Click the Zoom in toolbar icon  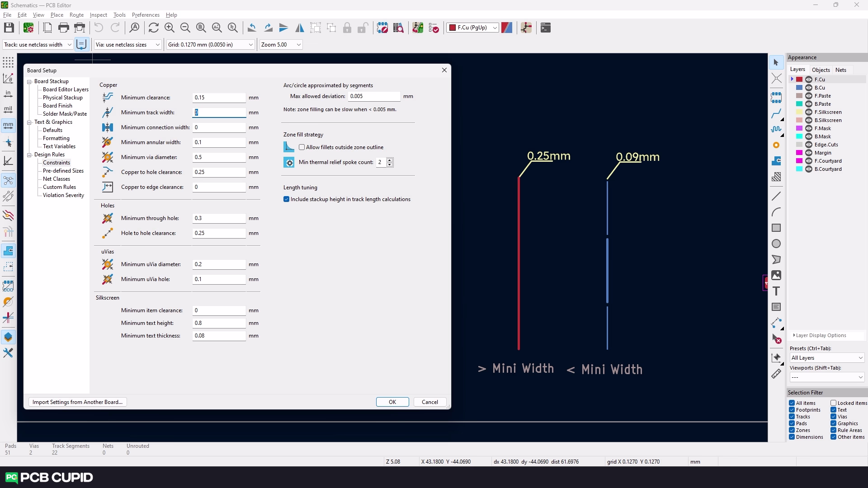click(x=170, y=28)
